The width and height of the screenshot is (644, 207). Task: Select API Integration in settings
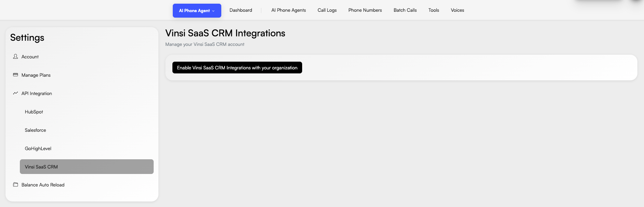(x=37, y=94)
